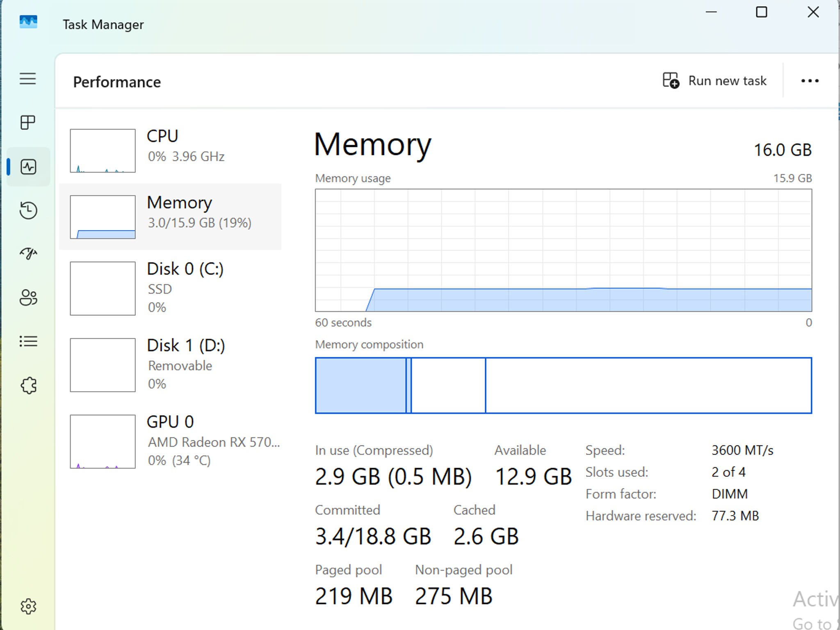840x630 pixels.
Task: Click the Memory composition label
Action: (369, 345)
